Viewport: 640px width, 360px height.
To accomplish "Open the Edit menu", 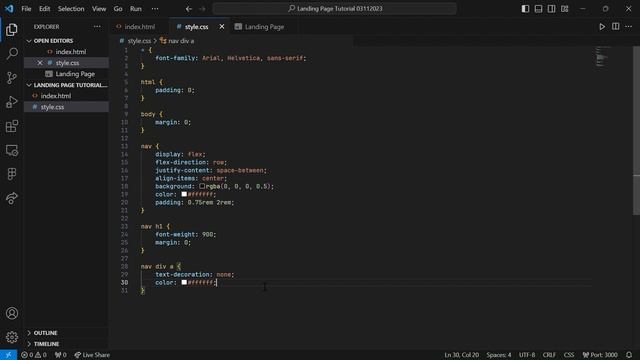I will pyautogui.click(x=44, y=9).
